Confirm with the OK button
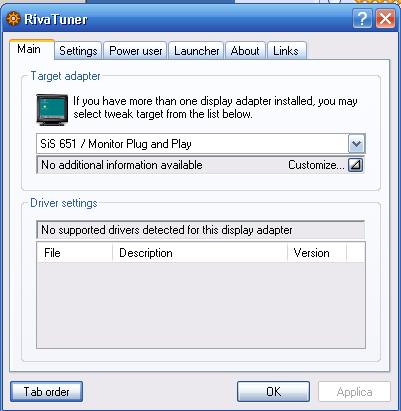This screenshot has width=401, height=411. pyautogui.click(x=273, y=391)
